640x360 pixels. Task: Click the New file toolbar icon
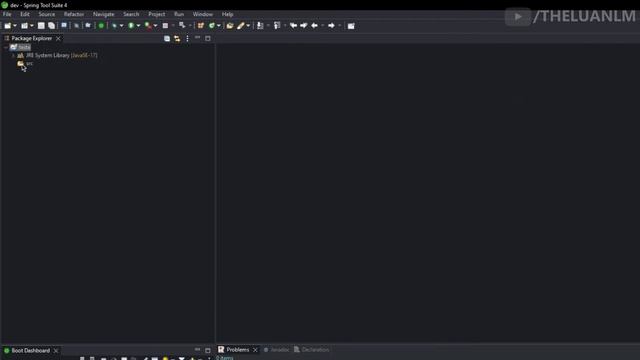(8, 26)
